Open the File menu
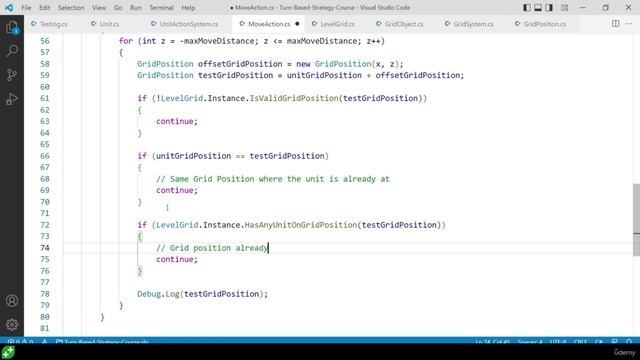This screenshot has width=640, height=360. 26,8
